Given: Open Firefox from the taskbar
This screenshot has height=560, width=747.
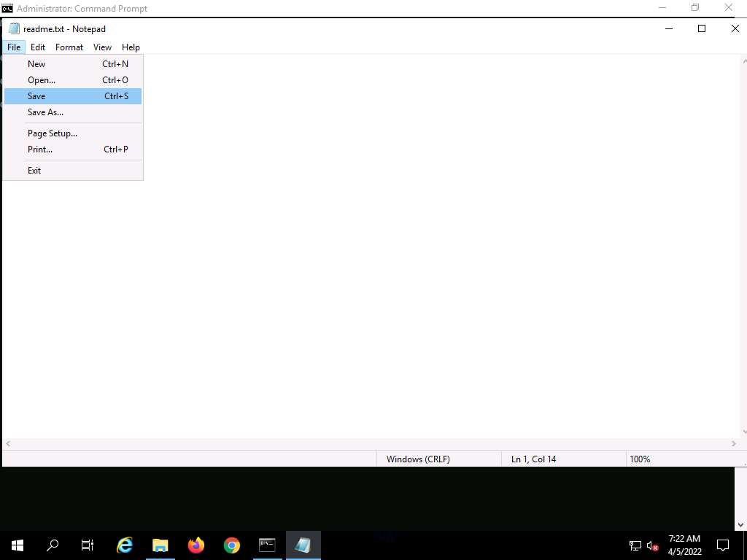Looking at the screenshot, I should tap(196, 545).
